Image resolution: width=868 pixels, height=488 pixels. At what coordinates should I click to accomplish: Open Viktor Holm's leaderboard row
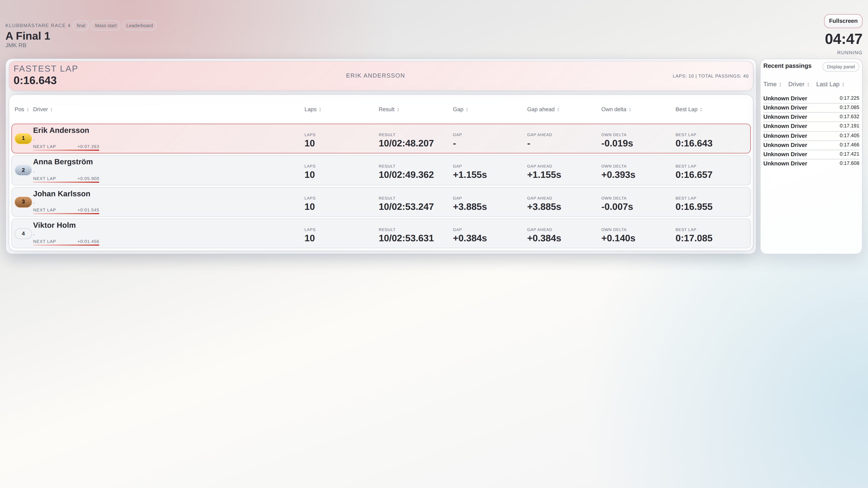point(381,234)
